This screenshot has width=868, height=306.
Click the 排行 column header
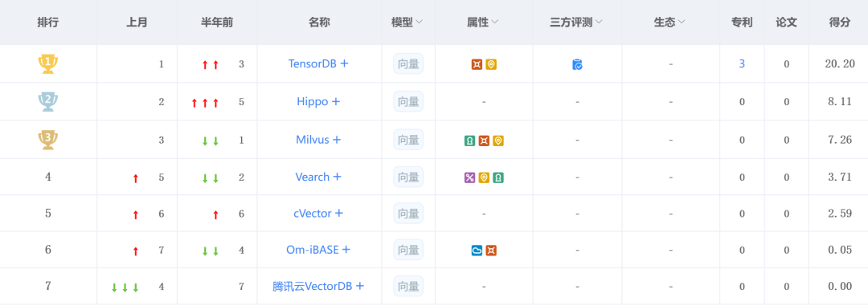(x=47, y=22)
